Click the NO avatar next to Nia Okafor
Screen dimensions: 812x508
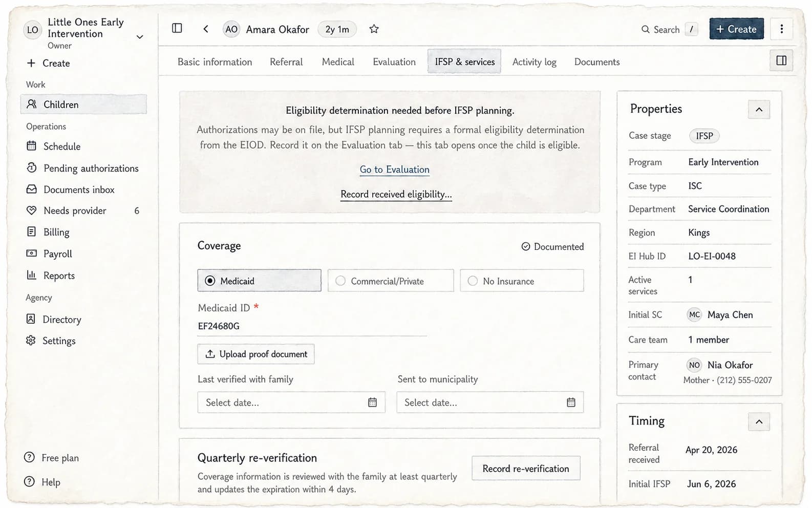click(x=694, y=365)
